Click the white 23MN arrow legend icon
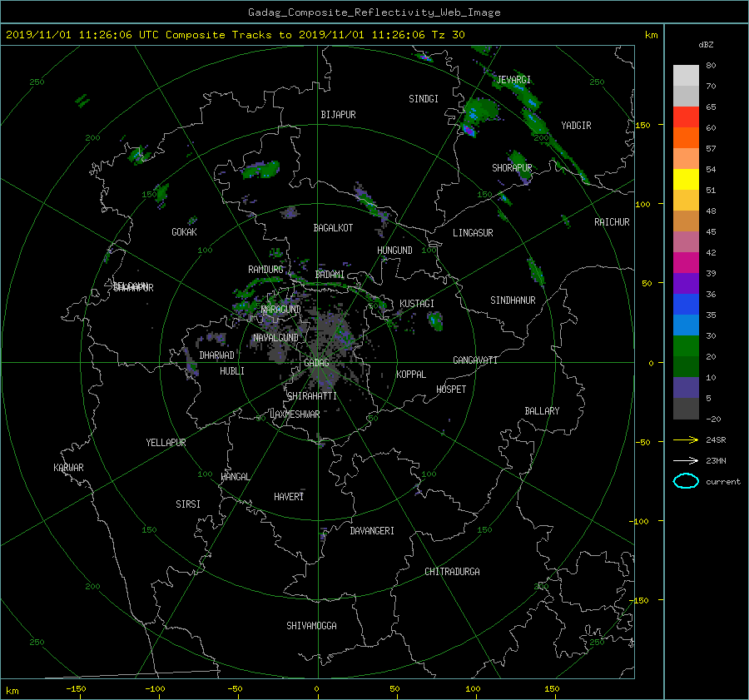Image resolution: width=749 pixels, height=700 pixels. point(686,461)
